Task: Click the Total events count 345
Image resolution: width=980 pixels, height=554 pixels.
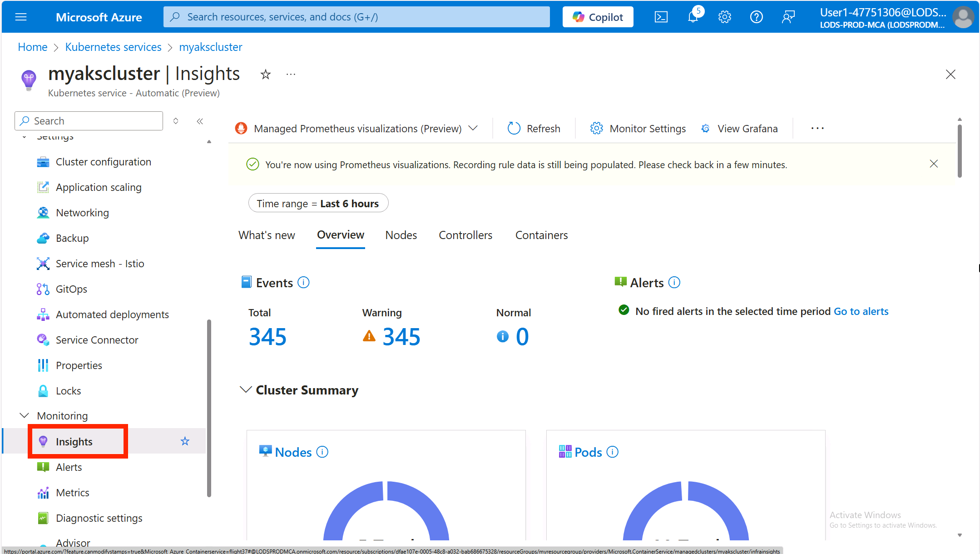Action: pos(267,337)
